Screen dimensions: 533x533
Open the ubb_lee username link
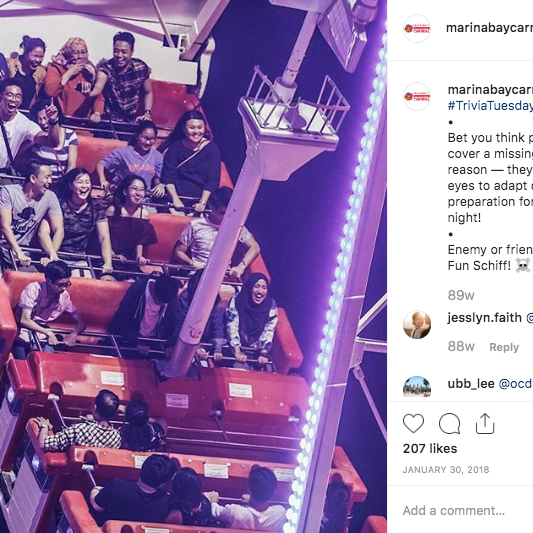click(471, 384)
